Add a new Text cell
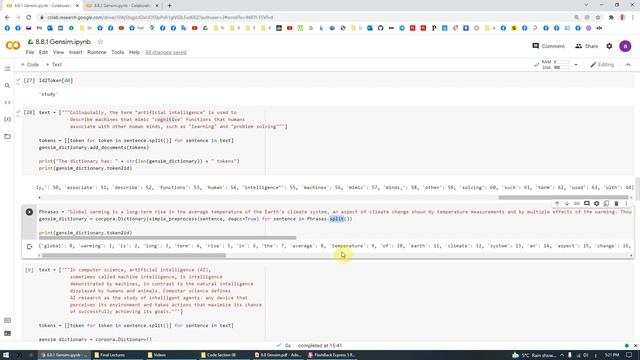Viewport: 640px width, 360px height. [x=53, y=64]
